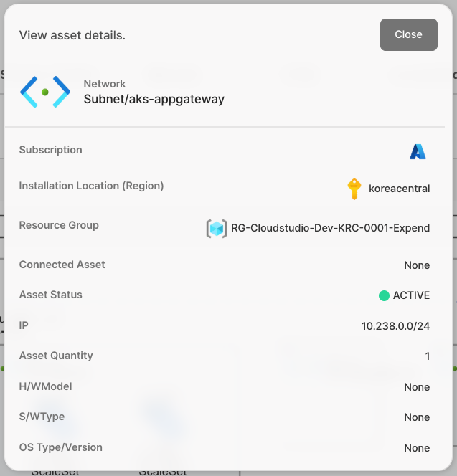Click the koreacentral region value
Screen dimensions: 457x476
(399, 189)
